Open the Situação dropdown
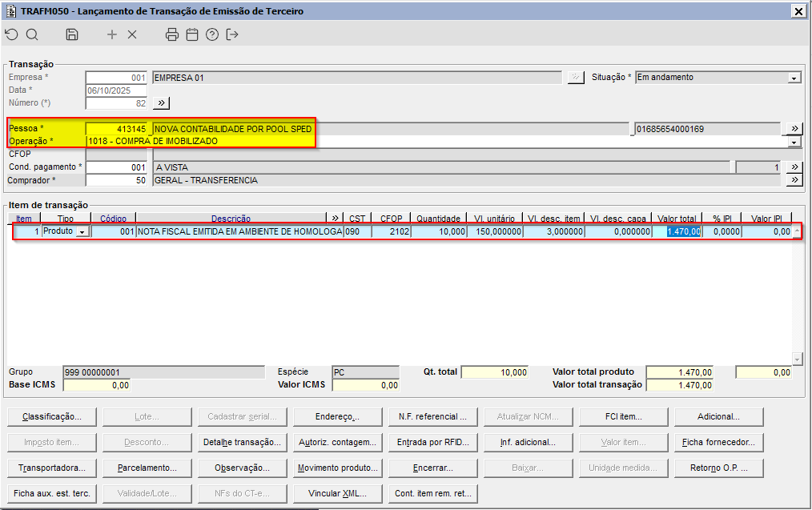Viewport: 812px width, 510px height. [794, 78]
